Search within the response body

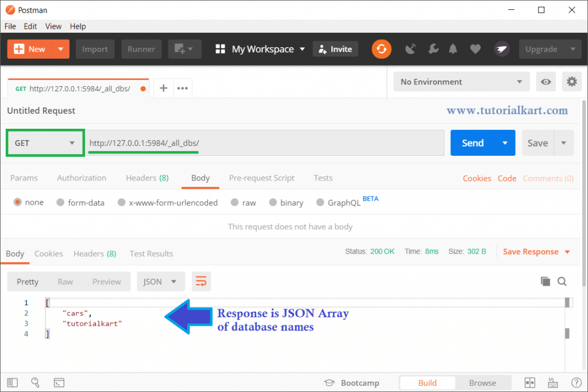click(x=562, y=281)
